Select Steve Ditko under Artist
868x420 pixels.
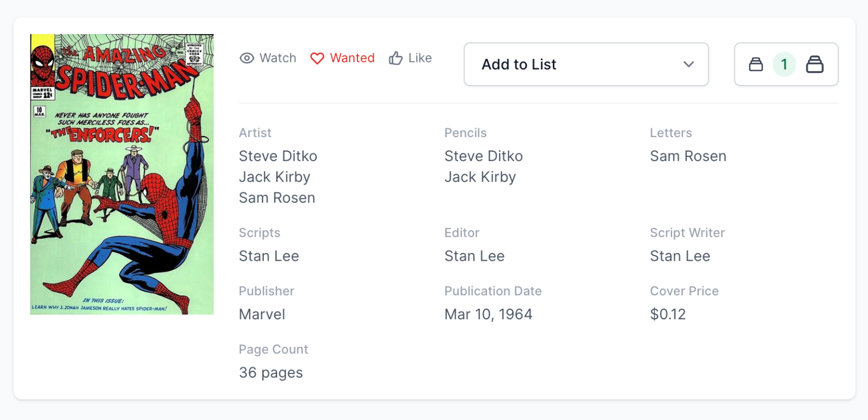(278, 156)
